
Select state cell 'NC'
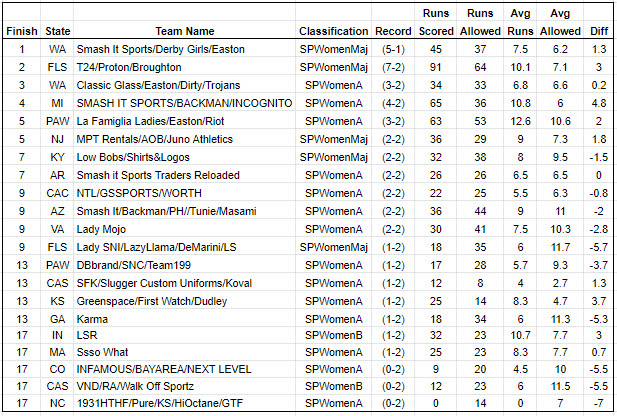pos(57,403)
